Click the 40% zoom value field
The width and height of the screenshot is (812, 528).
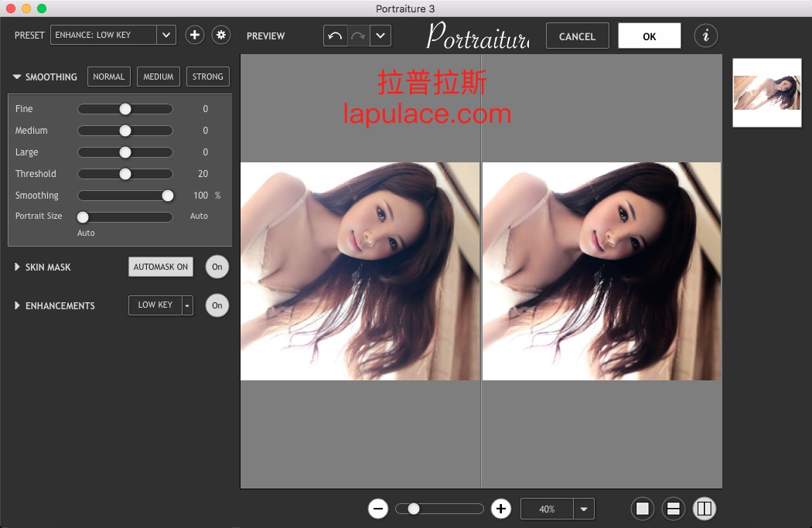click(547, 509)
